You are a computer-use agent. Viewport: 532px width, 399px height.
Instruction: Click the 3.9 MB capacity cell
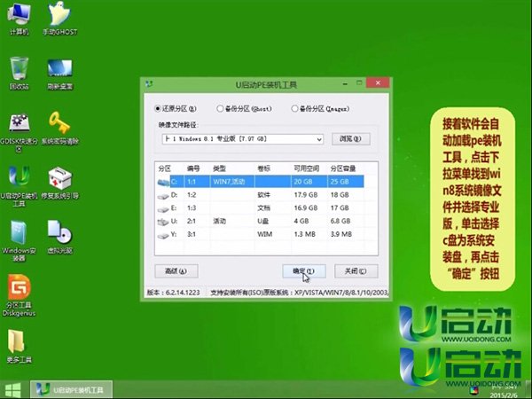[x=341, y=234]
